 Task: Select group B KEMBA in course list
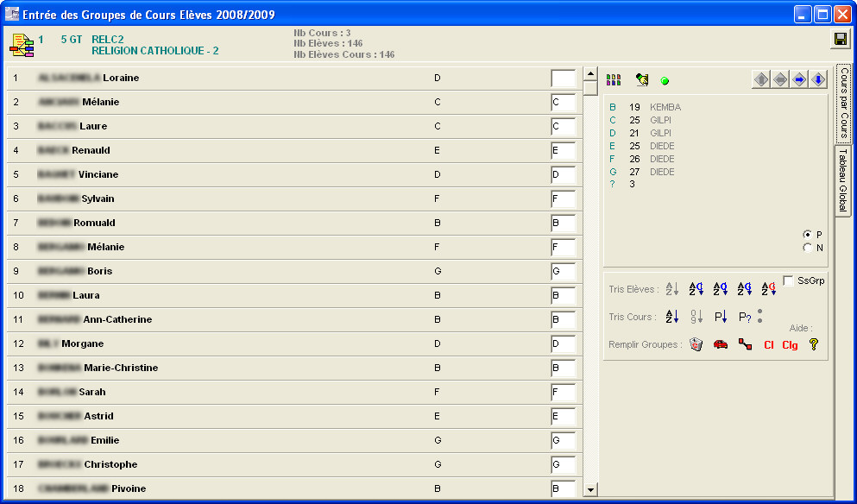point(645,107)
